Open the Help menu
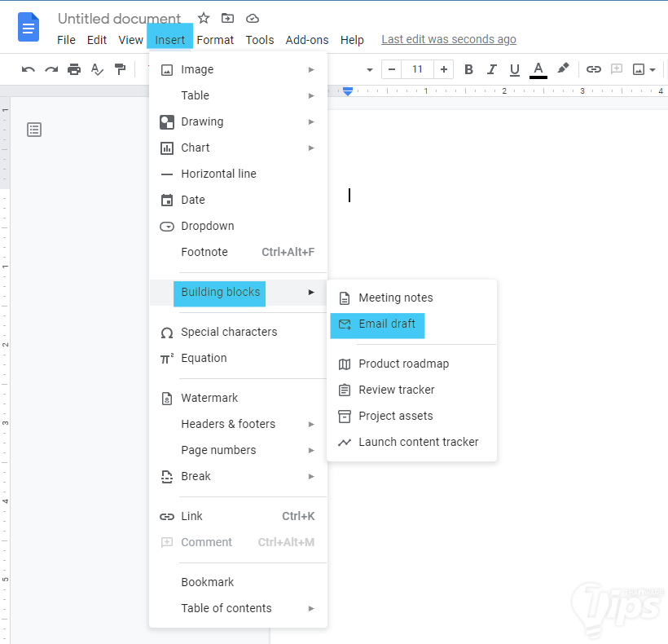This screenshot has width=668, height=644. click(x=352, y=40)
